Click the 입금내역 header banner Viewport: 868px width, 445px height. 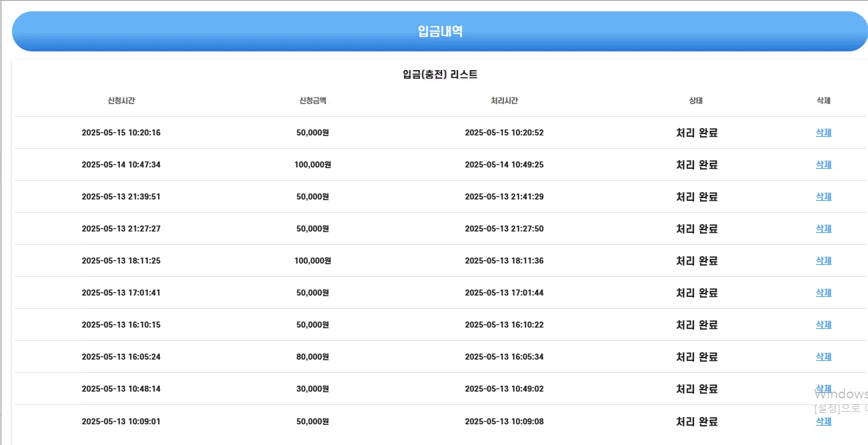click(x=440, y=31)
